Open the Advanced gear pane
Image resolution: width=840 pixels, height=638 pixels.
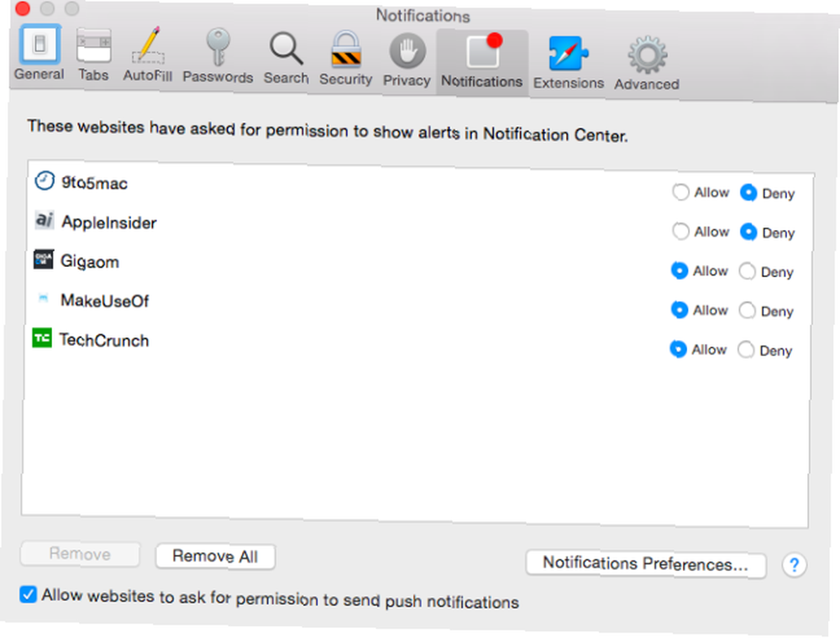pyautogui.click(x=647, y=64)
